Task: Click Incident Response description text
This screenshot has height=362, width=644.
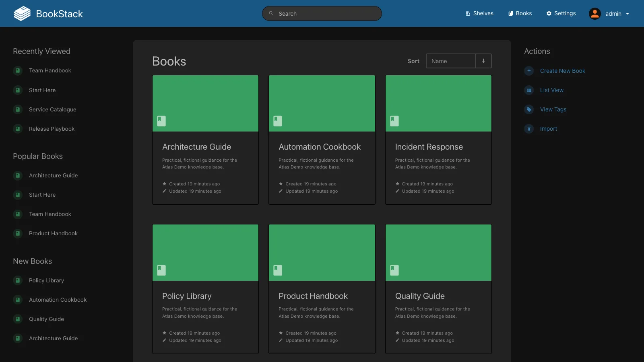Action: tap(432, 164)
